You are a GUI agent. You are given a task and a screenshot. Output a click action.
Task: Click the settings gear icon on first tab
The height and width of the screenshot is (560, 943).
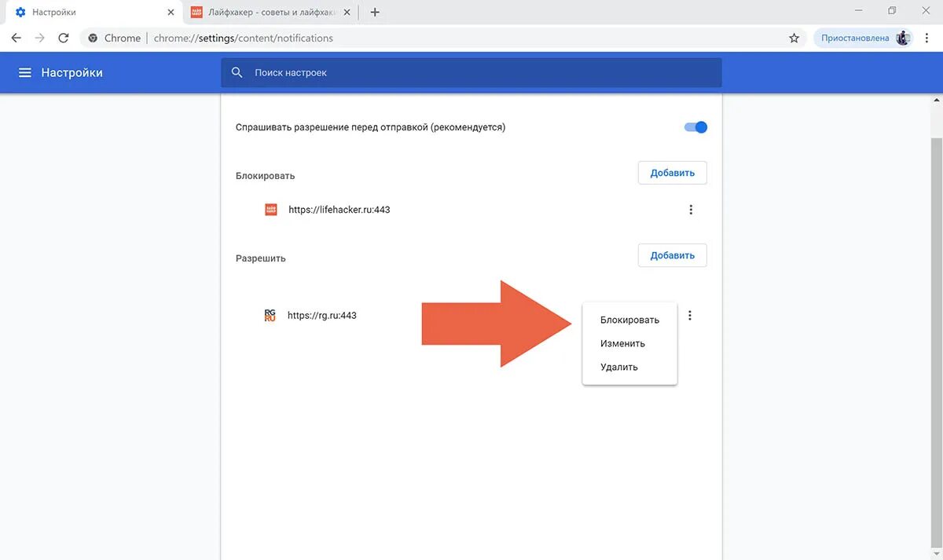pos(20,13)
